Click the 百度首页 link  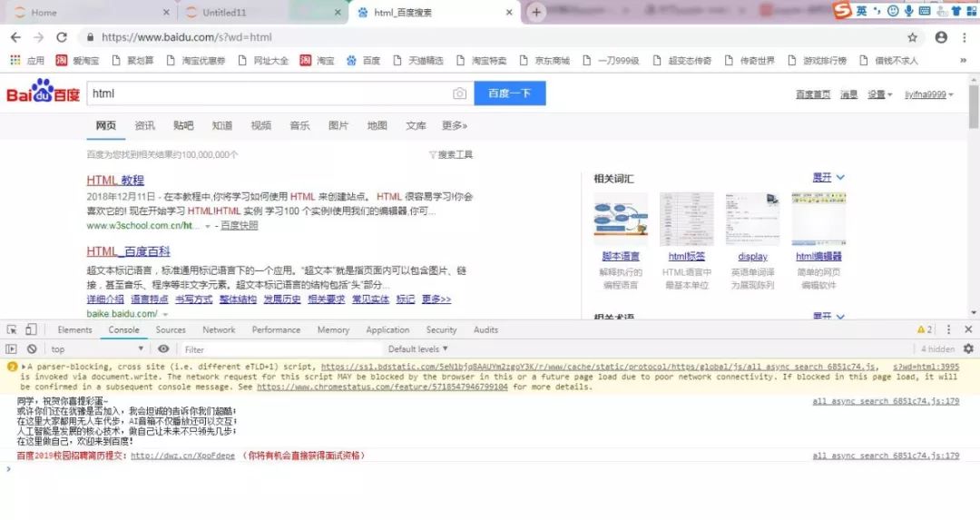pos(812,94)
